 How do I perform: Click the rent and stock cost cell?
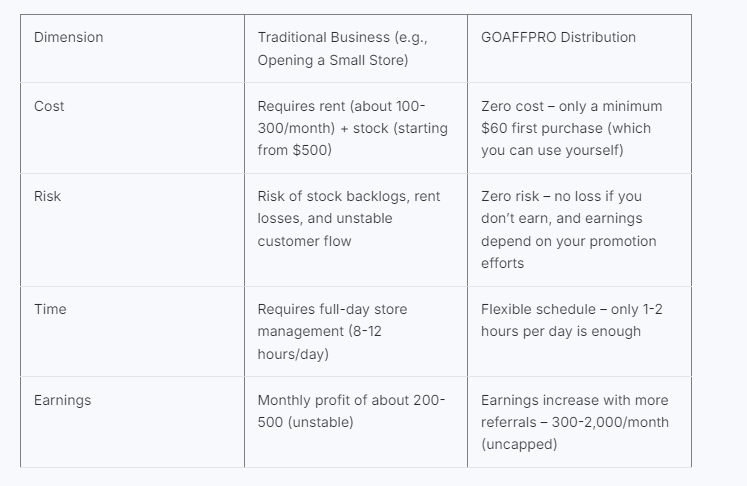click(352, 128)
